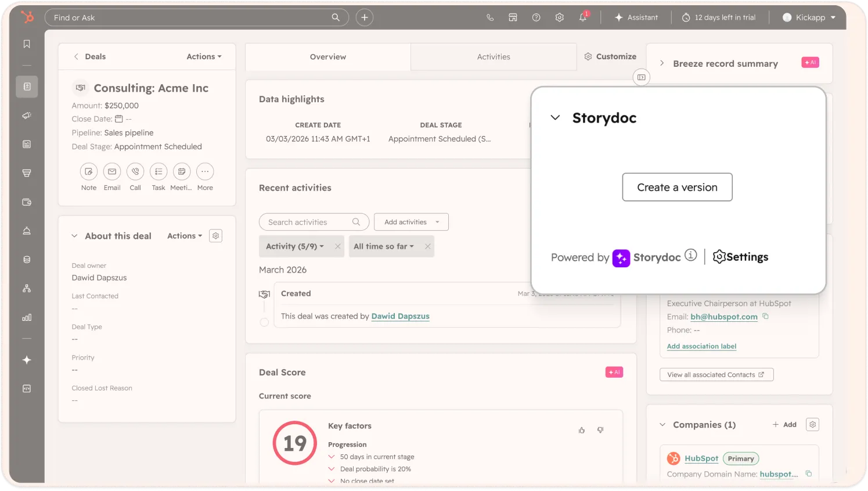Open the marketplace icon in top bar

coord(513,17)
